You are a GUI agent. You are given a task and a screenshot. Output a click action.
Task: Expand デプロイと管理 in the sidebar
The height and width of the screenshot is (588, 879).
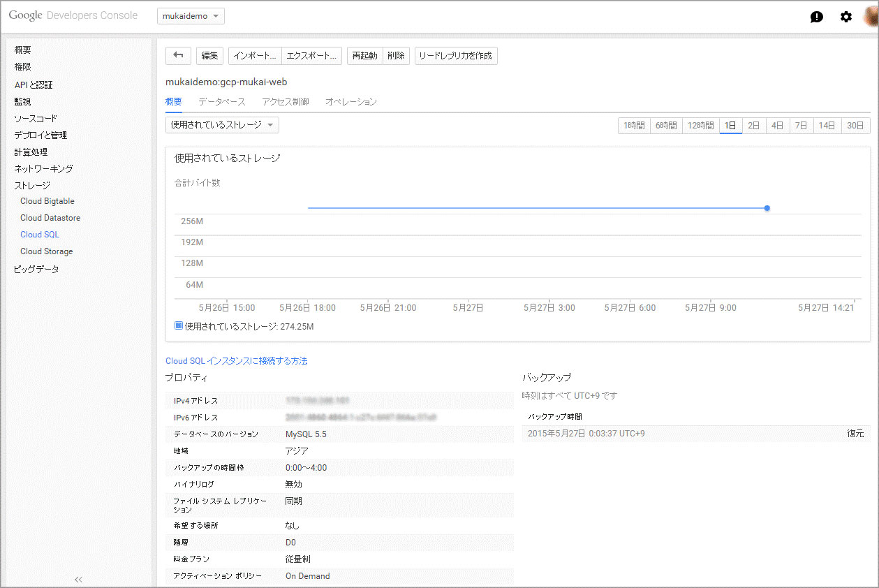coord(40,135)
